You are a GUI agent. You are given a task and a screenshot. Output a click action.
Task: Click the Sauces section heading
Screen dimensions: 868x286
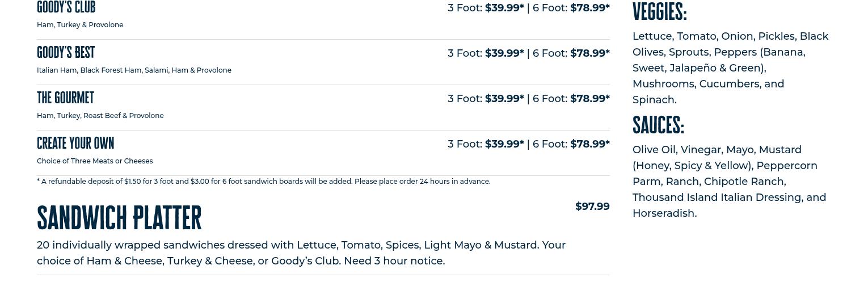point(658,125)
